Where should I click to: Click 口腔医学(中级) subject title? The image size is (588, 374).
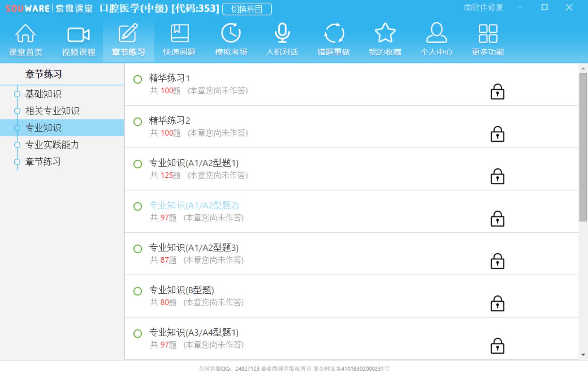pyautogui.click(x=134, y=8)
